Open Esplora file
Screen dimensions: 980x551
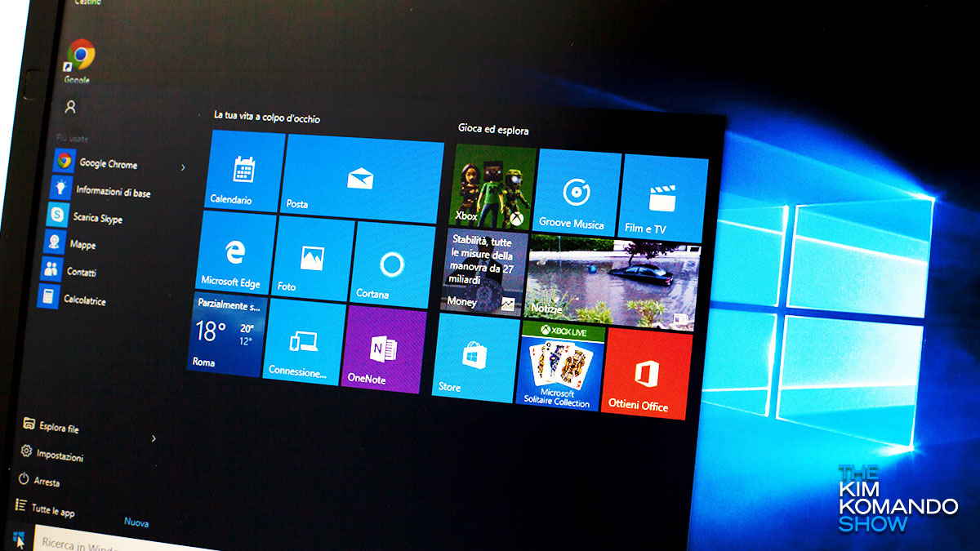pyautogui.click(x=51, y=426)
